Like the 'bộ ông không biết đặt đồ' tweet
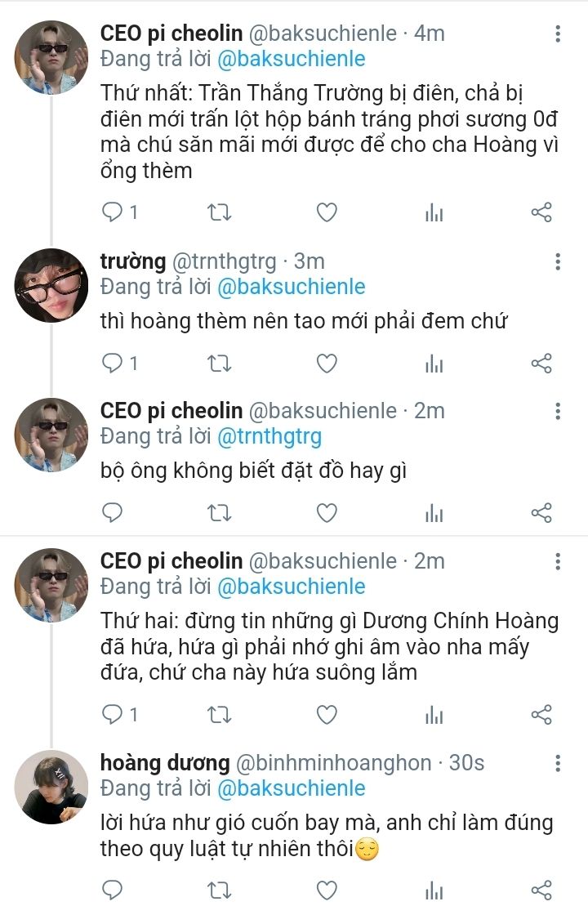Viewport: 588px width, 906px height. [327, 513]
